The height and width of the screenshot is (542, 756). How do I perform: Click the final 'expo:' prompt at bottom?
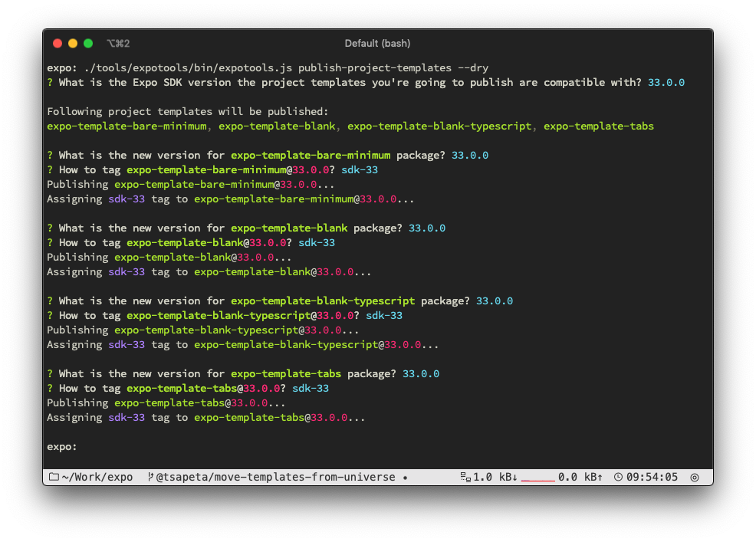61,446
